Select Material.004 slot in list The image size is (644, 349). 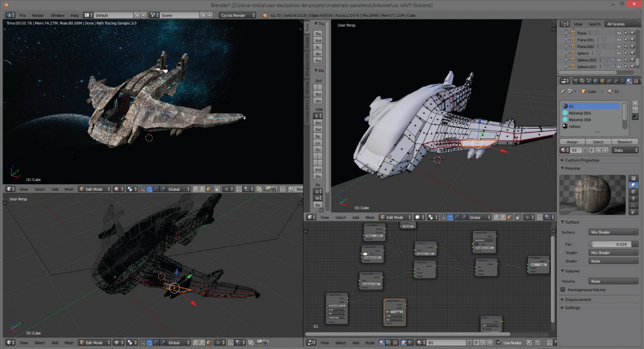591,113
